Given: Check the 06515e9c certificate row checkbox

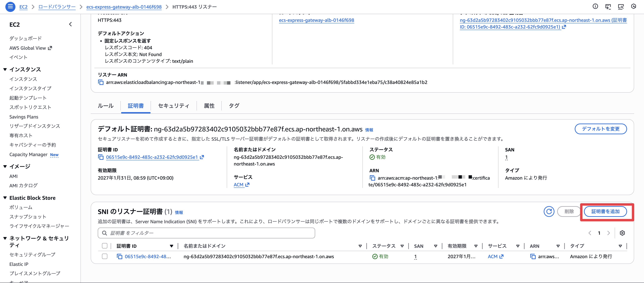Looking at the screenshot, I should [105, 256].
